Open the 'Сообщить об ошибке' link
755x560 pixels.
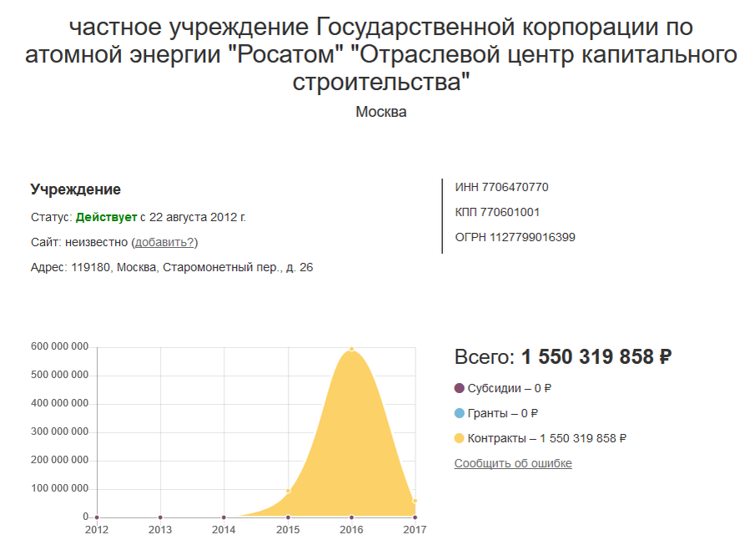(x=513, y=463)
